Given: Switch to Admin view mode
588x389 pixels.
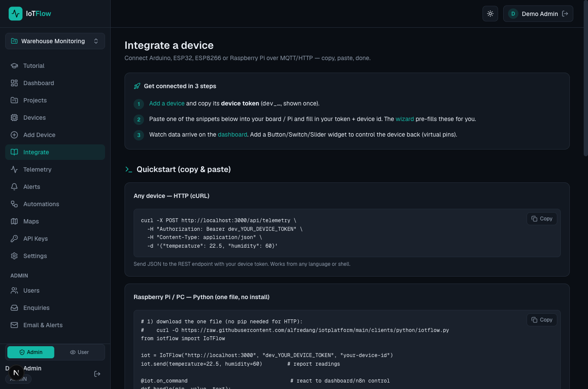Looking at the screenshot, I should pyautogui.click(x=31, y=352).
